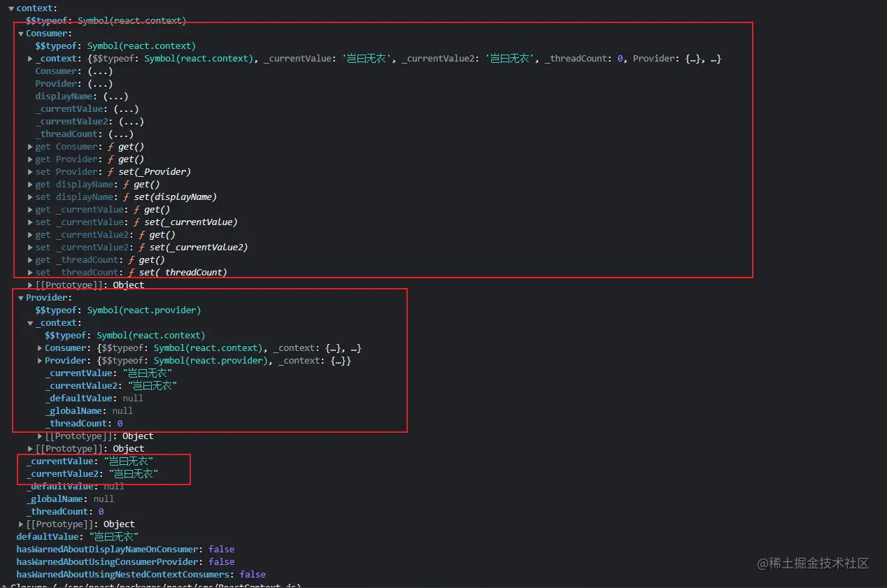Select hasWarnedAboutDisplayNameOnConsumer false value
The image size is (887, 588).
(221, 550)
